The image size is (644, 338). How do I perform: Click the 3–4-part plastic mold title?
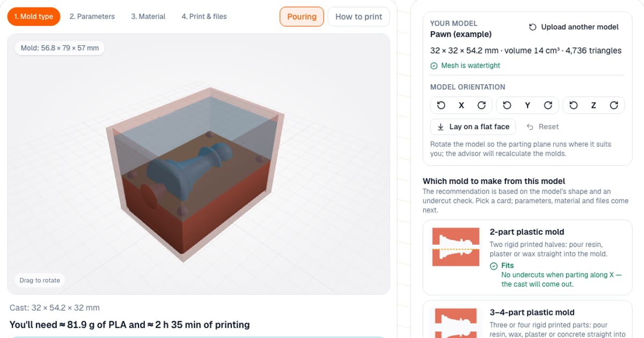(532, 312)
